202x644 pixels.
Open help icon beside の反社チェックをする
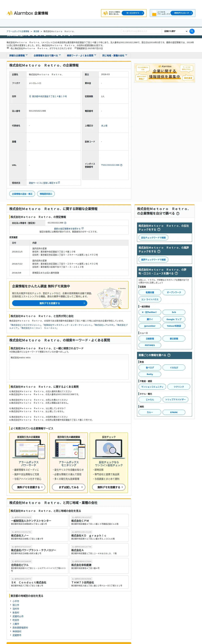[159, 230]
